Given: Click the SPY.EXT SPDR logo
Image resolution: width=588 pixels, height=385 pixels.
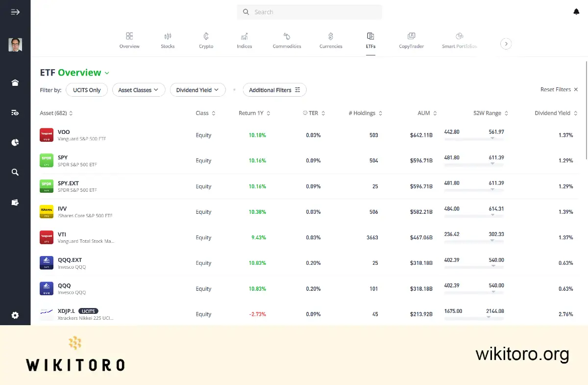Looking at the screenshot, I should 47,186.
